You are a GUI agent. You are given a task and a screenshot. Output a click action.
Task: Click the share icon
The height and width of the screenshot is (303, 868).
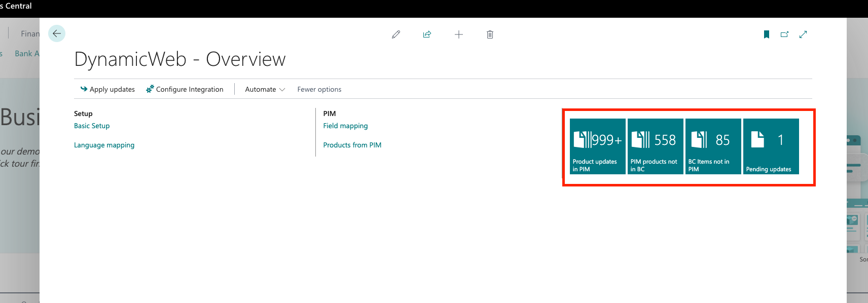[x=427, y=34]
